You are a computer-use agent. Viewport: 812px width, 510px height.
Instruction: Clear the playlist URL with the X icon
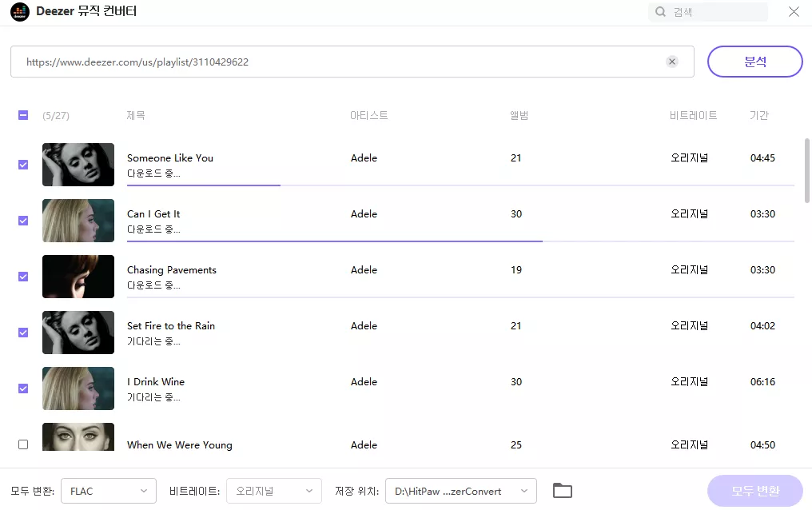point(672,62)
